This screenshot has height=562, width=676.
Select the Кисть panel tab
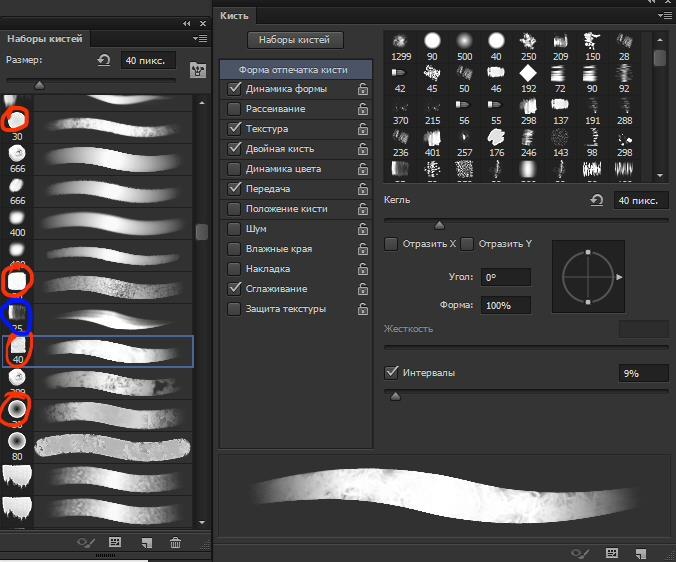[x=236, y=16]
